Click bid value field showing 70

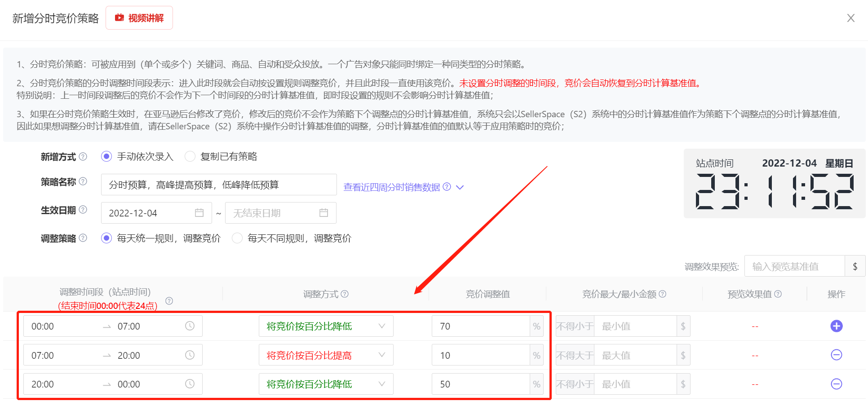tap(480, 326)
